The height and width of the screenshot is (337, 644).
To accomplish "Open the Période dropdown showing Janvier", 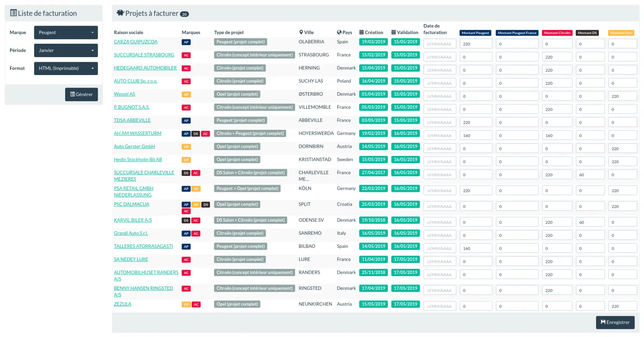I will click(x=66, y=51).
